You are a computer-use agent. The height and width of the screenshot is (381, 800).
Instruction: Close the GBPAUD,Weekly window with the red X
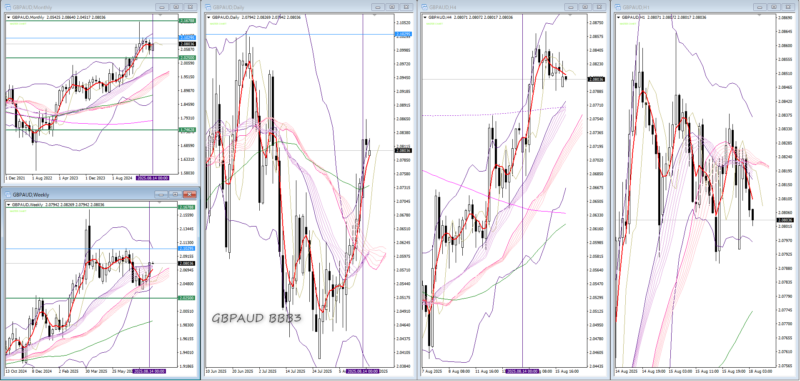(190, 194)
